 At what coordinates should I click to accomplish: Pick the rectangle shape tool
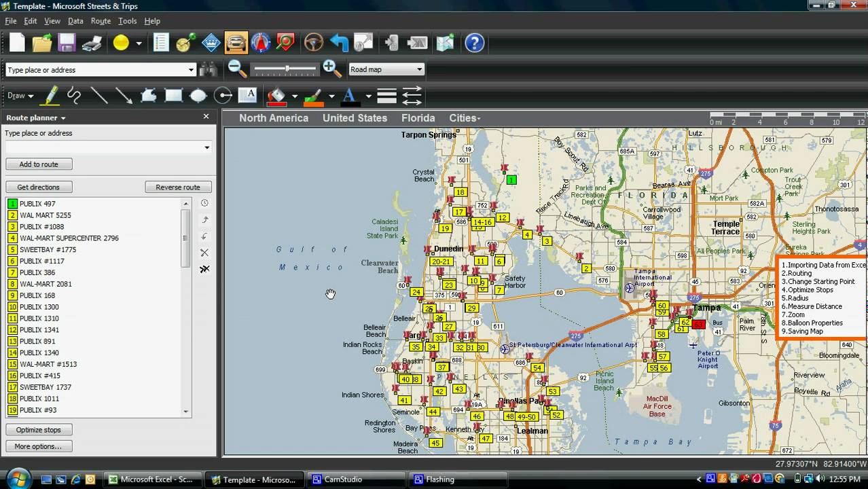point(173,96)
